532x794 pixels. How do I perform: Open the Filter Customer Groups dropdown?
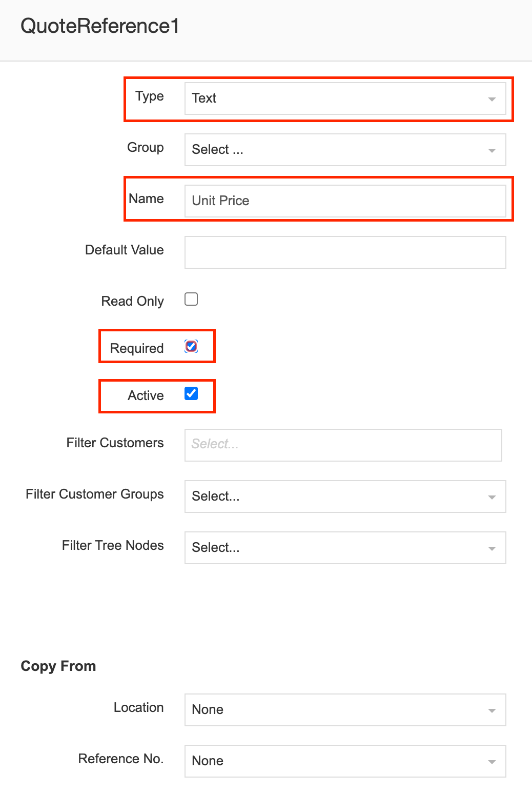pyautogui.click(x=338, y=497)
